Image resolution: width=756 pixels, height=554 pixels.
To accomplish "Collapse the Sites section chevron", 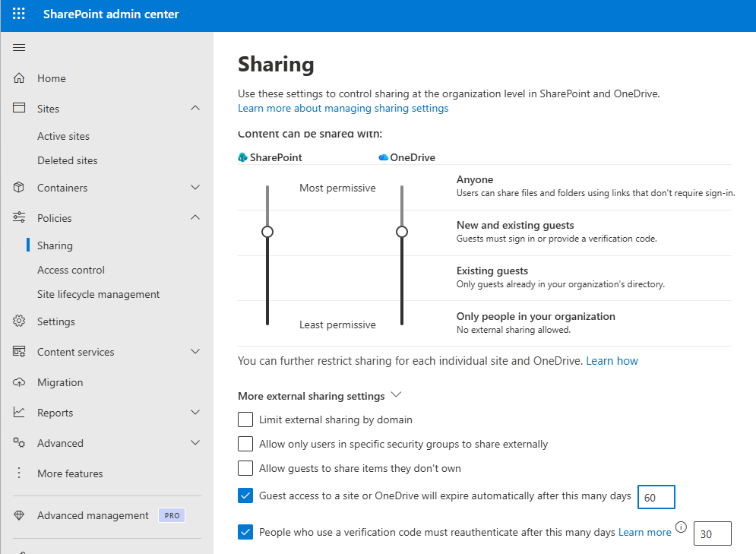I will click(195, 109).
